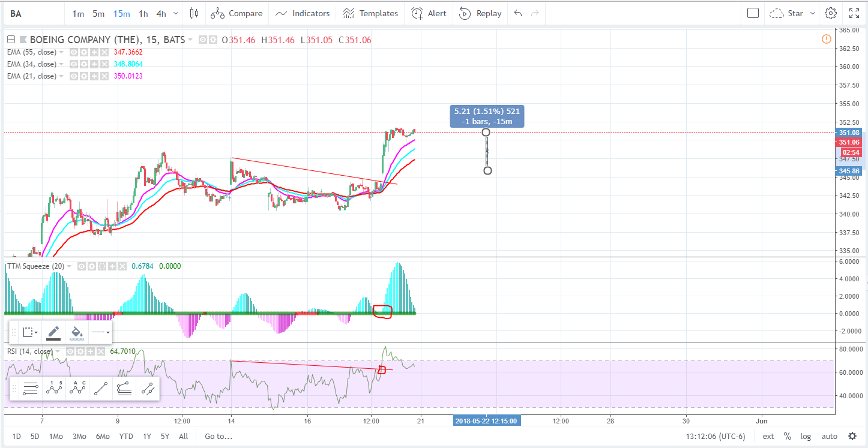Screen dimensions: 868x448
Task: Start bar Replay mode
Action: (x=480, y=13)
